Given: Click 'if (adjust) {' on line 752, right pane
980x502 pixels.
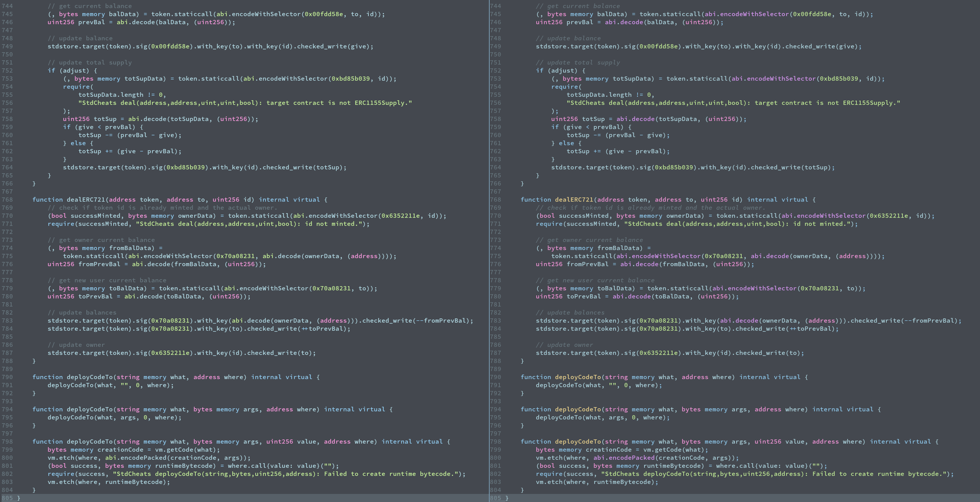Looking at the screenshot, I should pyautogui.click(x=561, y=71).
